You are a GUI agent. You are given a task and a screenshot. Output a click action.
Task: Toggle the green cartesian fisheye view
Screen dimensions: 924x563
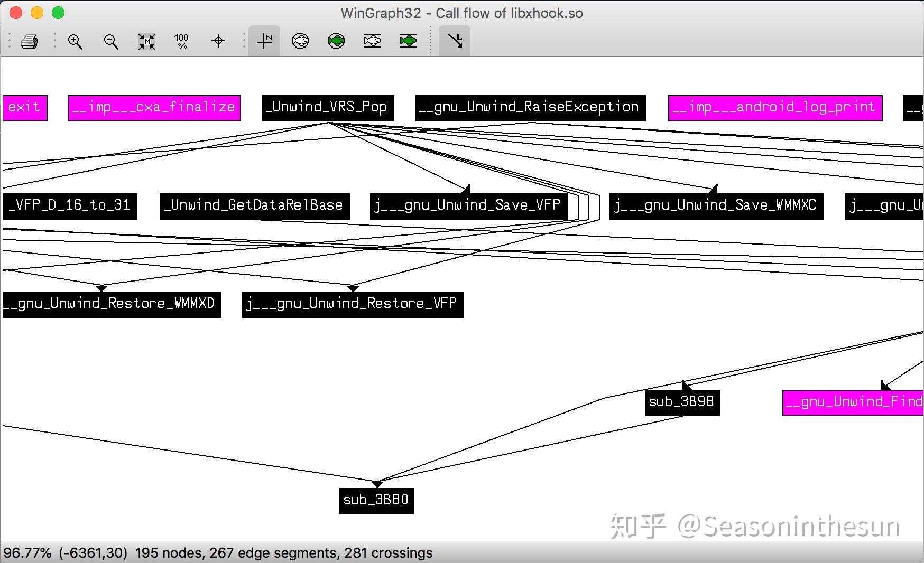[x=408, y=41]
